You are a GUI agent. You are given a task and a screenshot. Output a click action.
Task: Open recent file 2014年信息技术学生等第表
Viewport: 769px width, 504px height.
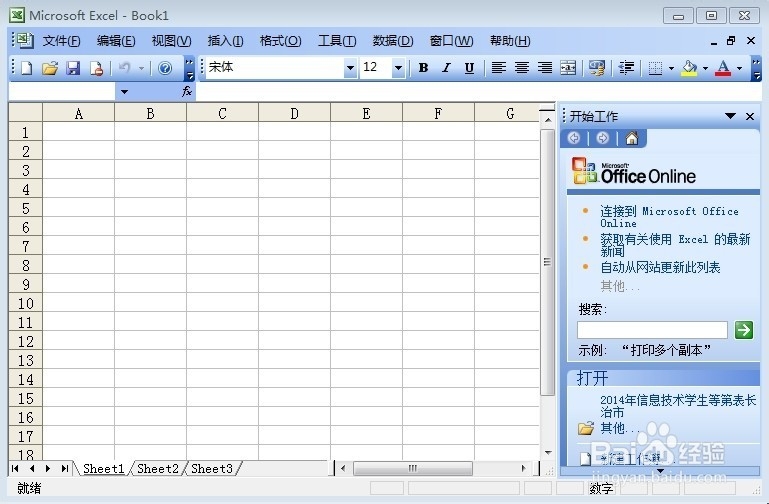coord(678,406)
